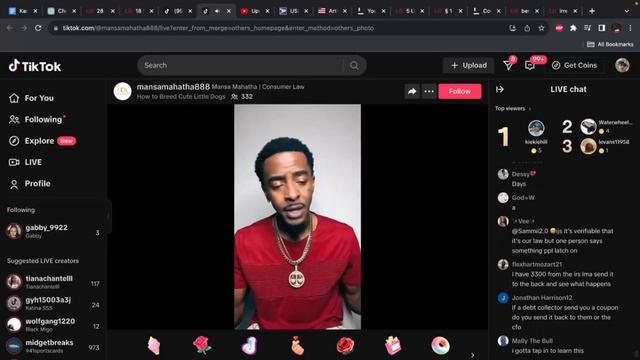
Task: Send the donut gift
Action: point(440,345)
